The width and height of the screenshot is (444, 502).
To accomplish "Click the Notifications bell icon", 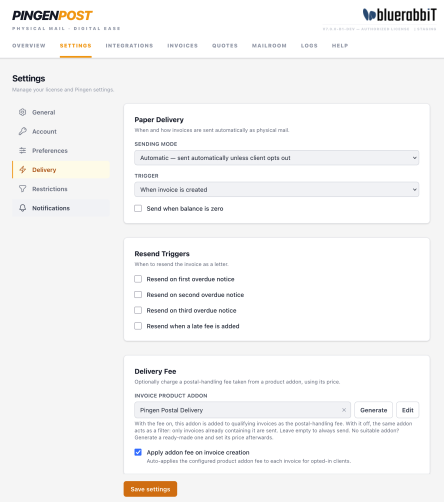I will [x=22, y=208].
